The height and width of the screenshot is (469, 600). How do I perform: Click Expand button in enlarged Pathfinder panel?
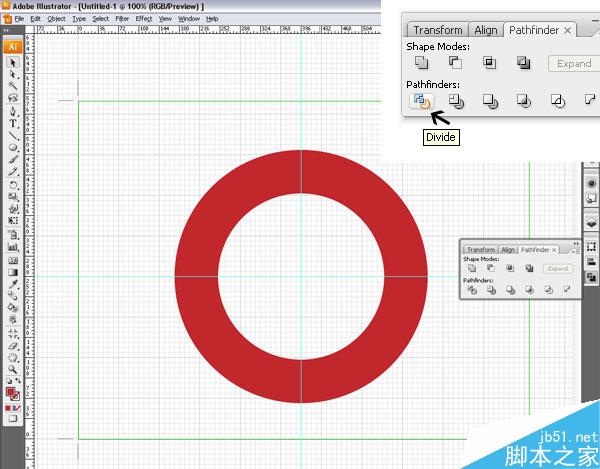pyautogui.click(x=574, y=64)
